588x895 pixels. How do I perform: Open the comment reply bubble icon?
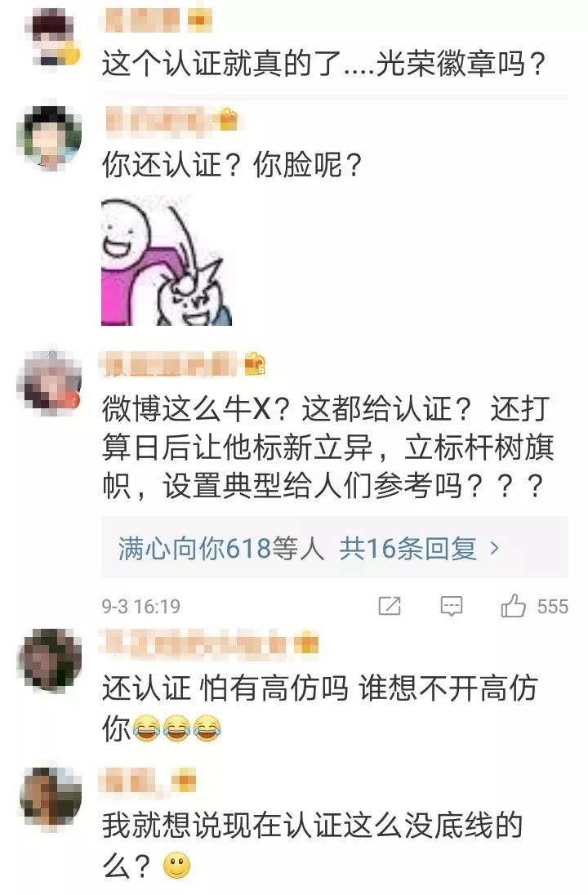pos(451,606)
